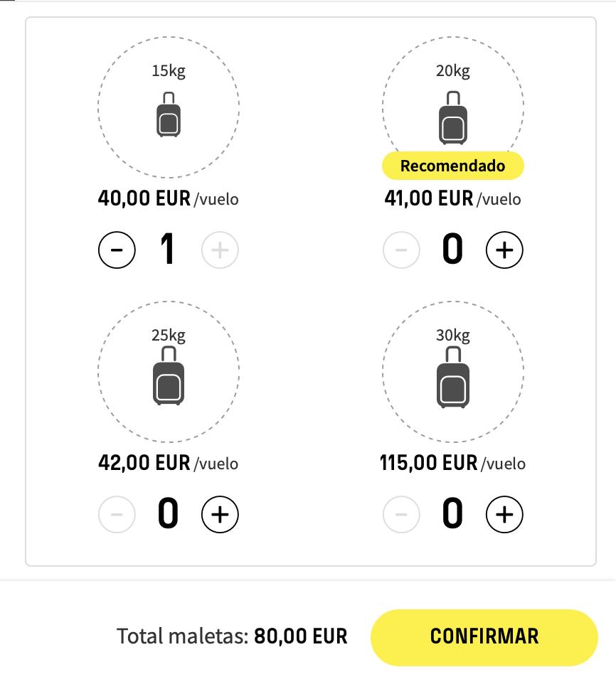Add one 25kg suitcase with plus
The width and height of the screenshot is (616, 684).
220,514
